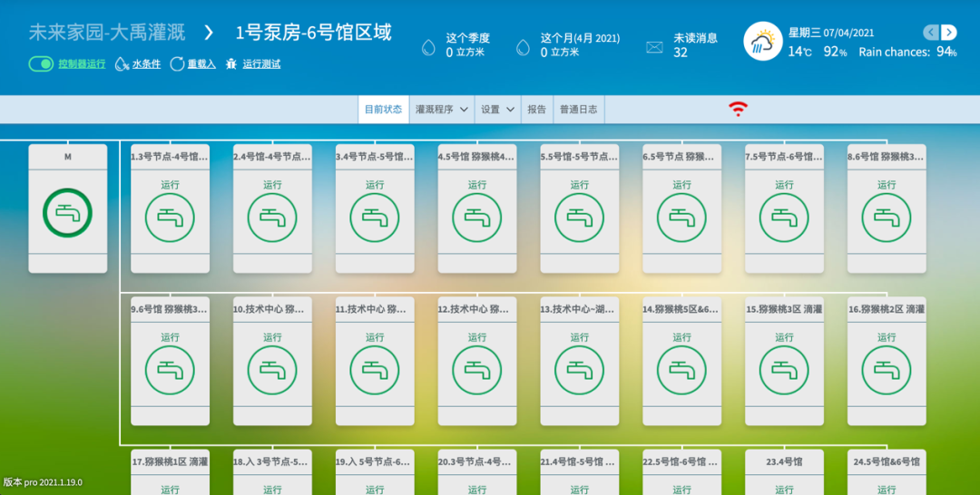Click the date 星期三 07/04/2021

click(x=830, y=33)
